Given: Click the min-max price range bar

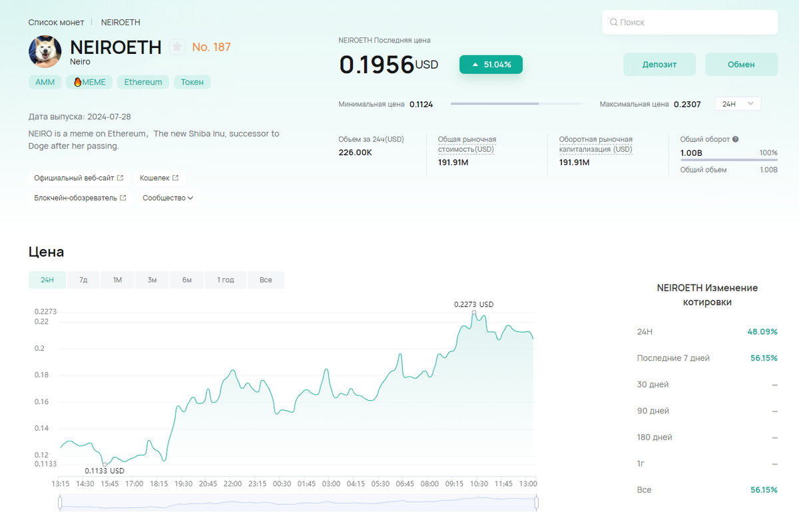Looking at the screenshot, I should tap(516, 104).
